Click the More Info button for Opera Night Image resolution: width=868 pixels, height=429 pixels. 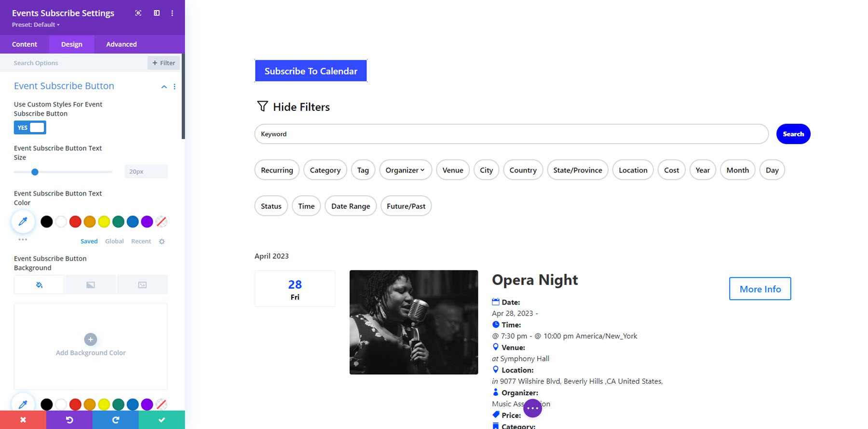760,289
